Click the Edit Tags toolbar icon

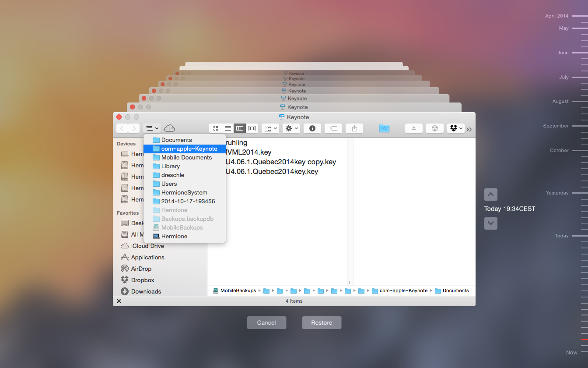pos(333,128)
